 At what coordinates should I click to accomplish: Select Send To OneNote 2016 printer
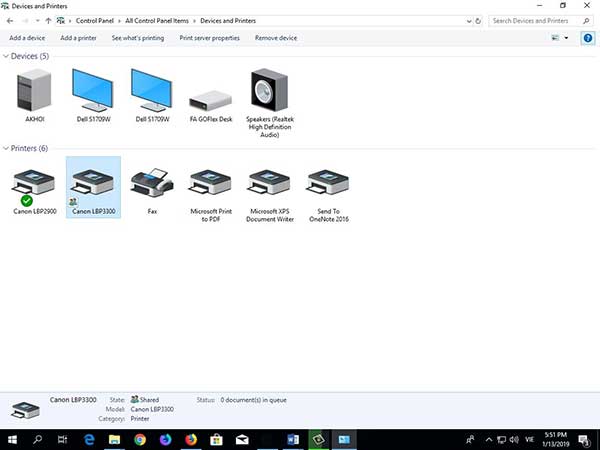[328, 195]
